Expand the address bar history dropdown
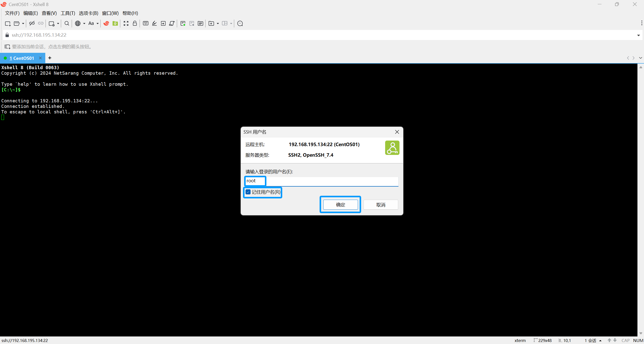 pos(638,35)
